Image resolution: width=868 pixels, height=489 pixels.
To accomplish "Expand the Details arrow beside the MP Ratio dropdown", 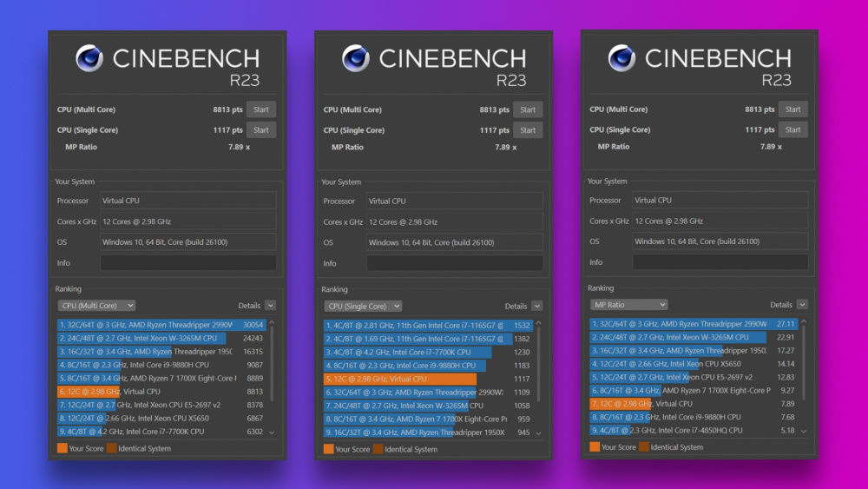I will coord(802,305).
